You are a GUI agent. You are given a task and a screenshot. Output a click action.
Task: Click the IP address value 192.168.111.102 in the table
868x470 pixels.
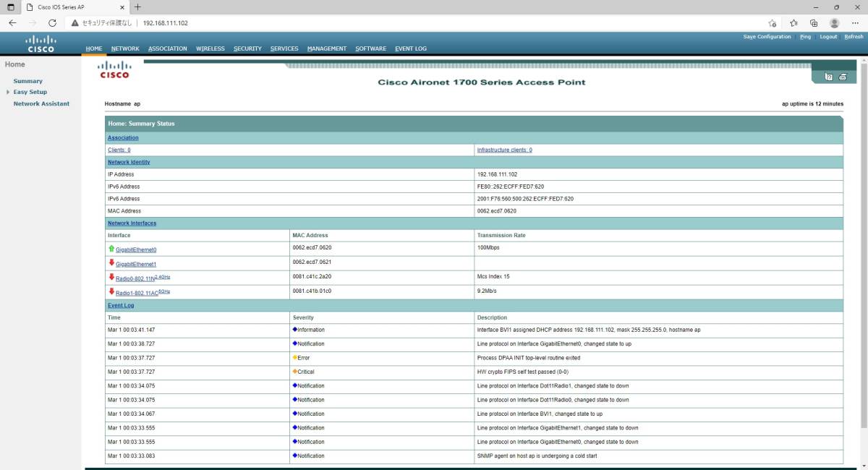497,174
